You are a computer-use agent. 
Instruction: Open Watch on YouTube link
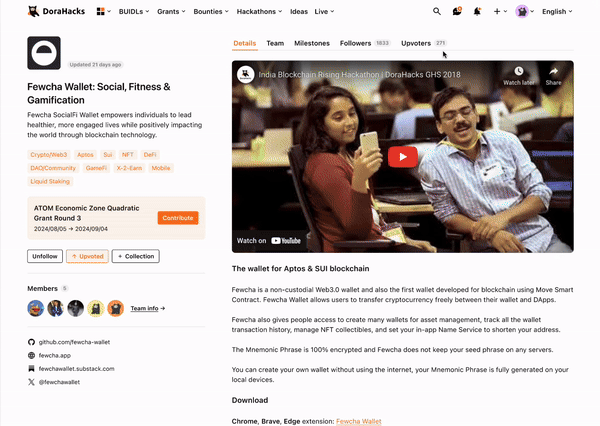pyautogui.click(x=269, y=240)
